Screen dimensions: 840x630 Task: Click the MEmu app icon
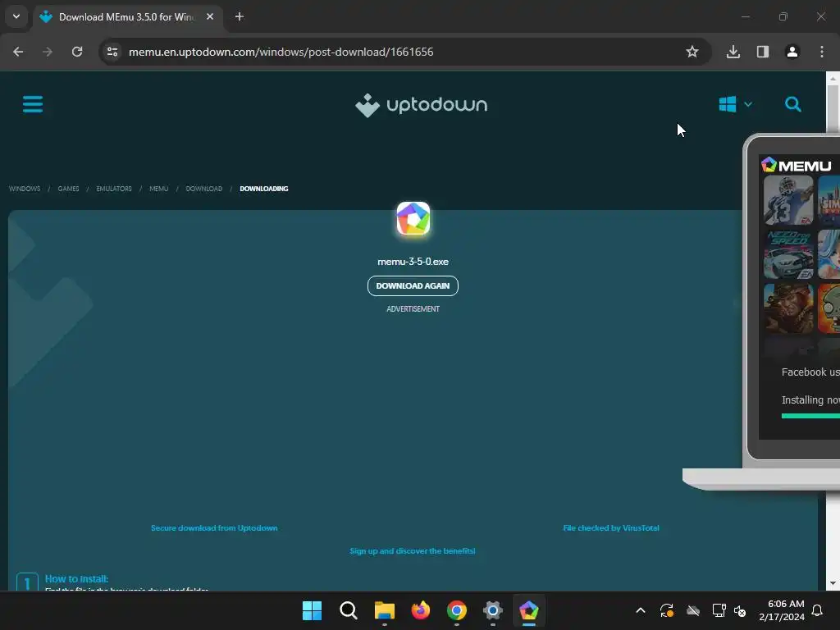click(x=413, y=218)
